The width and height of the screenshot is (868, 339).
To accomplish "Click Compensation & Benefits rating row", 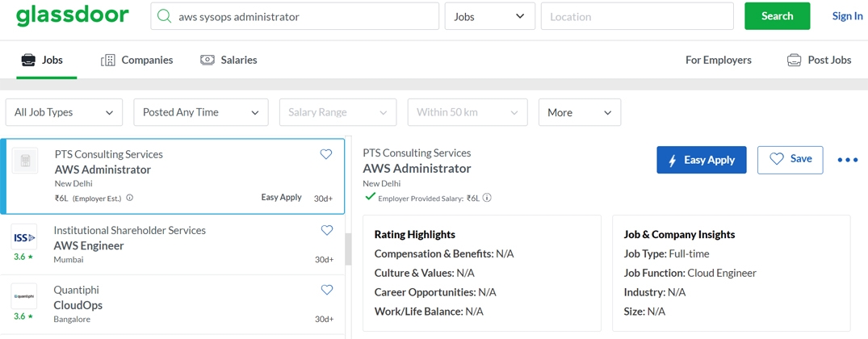I will 444,253.
